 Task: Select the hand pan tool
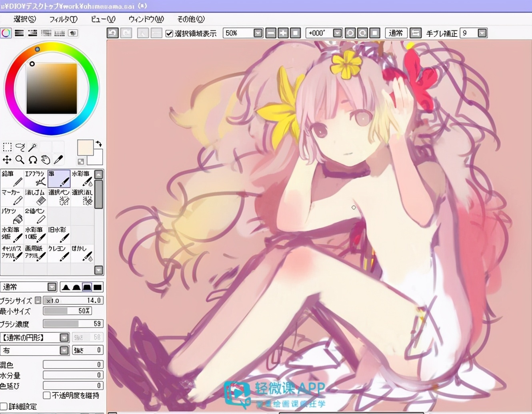click(46, 160)
